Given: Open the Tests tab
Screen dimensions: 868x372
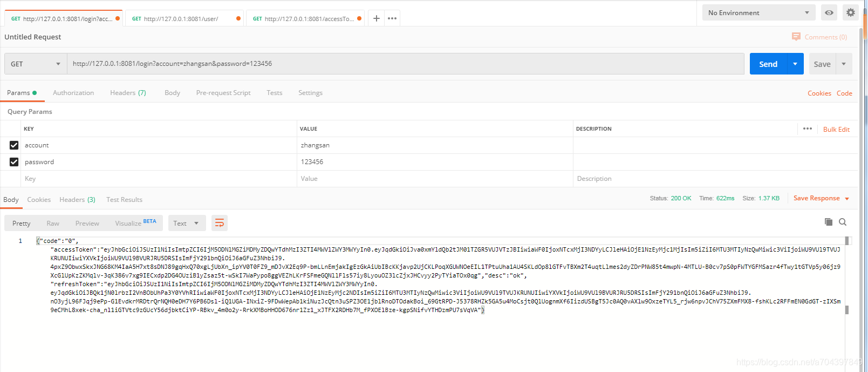Looking at the screenshot, I should (274, 93).
